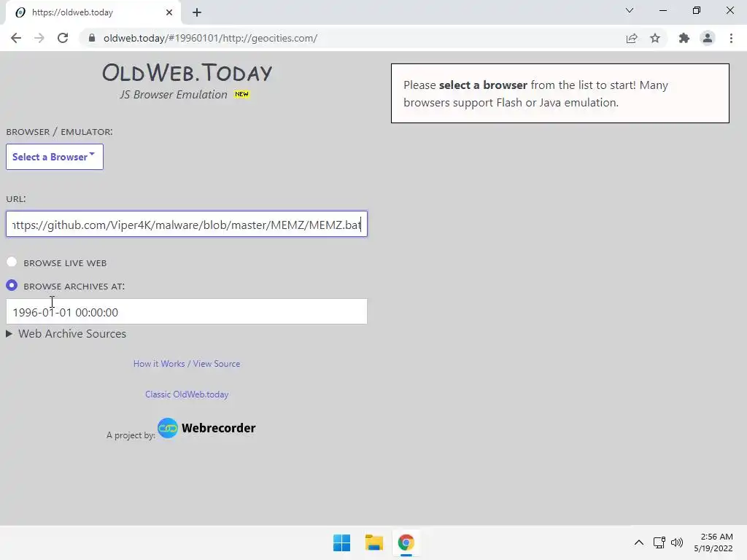Screen dimensions: 747x560
Task: Expand Web Archive Sources
Action: pos(66,334)
